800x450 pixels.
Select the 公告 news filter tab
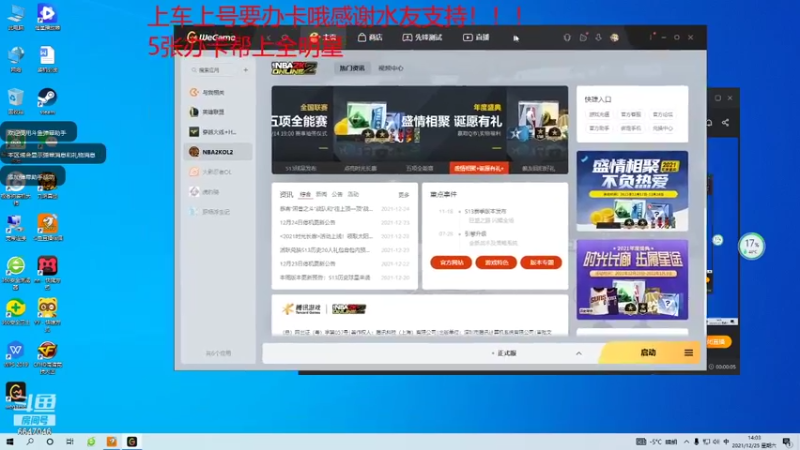[337, 194]
